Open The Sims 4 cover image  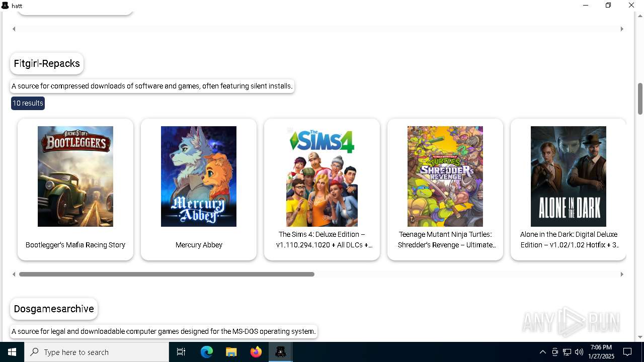[x=322, y=176]
